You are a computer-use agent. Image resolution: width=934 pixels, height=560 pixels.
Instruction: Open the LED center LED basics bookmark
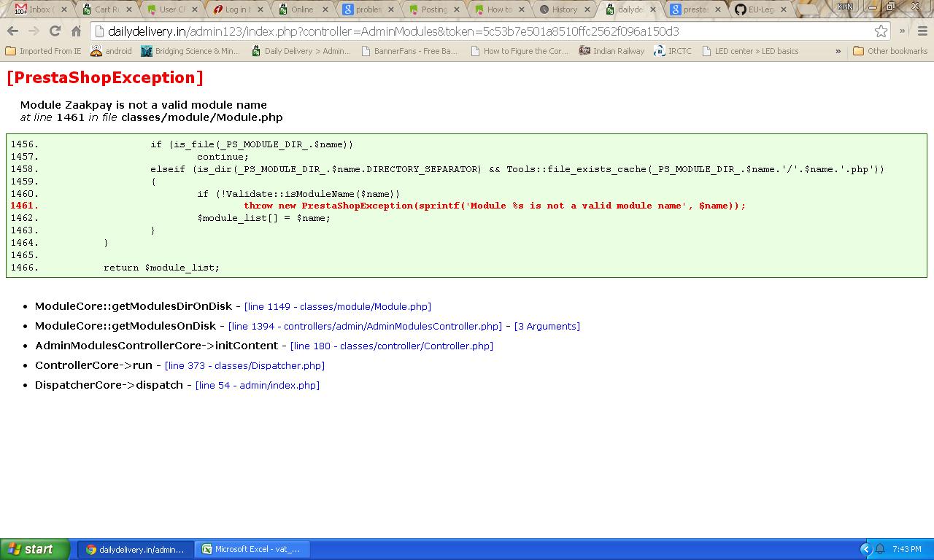[x=750, y=51]
